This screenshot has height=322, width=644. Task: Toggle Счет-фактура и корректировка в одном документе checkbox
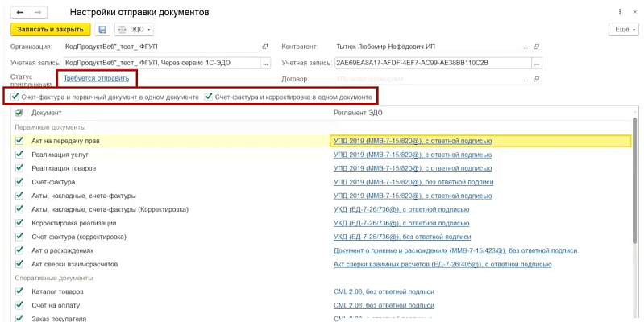click(x=209, y=97)
